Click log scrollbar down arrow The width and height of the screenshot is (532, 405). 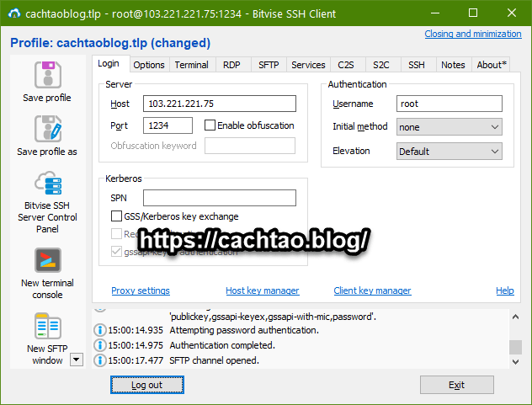pos(515,362)
